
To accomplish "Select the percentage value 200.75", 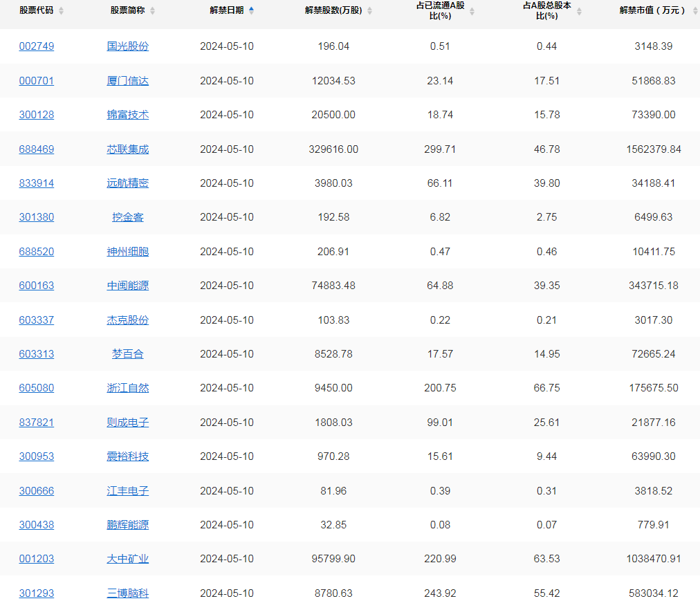I will [x=440, y=387].
